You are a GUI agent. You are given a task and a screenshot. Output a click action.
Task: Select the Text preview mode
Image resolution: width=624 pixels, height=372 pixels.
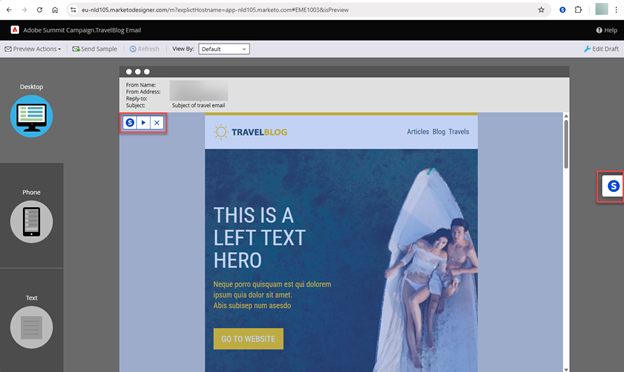click(x=31, y=327)
